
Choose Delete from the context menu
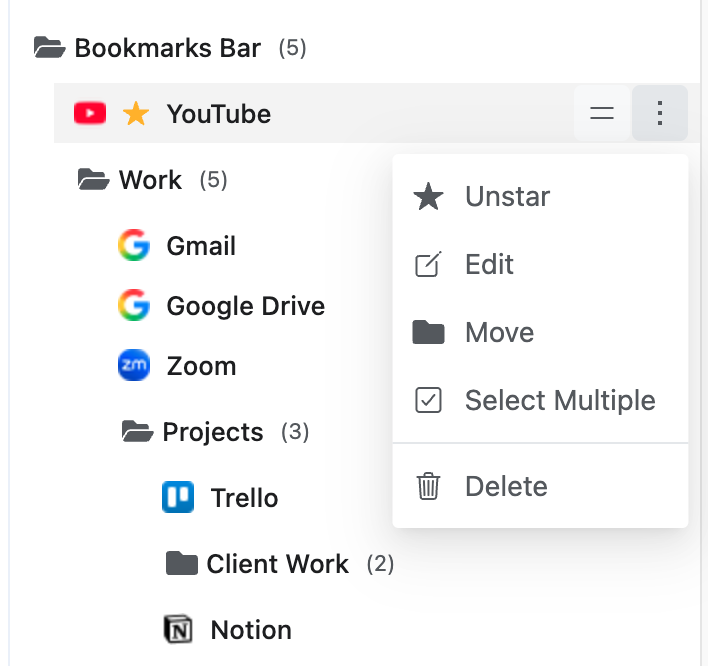pos(540,486)
